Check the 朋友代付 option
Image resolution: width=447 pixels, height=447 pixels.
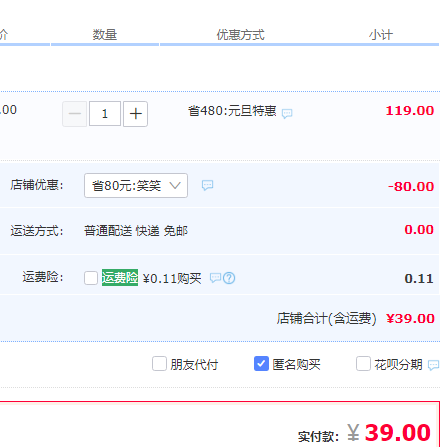[159, 363]
